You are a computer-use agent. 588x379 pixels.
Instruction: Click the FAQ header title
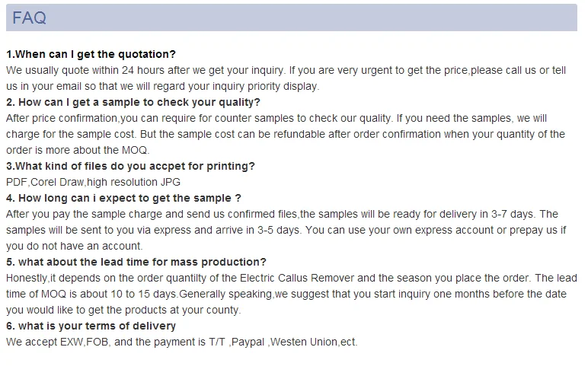tap(29, 18)
